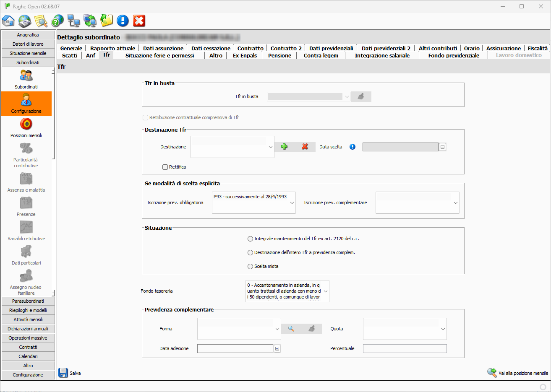Click the green plus add Destinazione icon
The height and width of the screenshot is (392, 551).
point(285,147)
